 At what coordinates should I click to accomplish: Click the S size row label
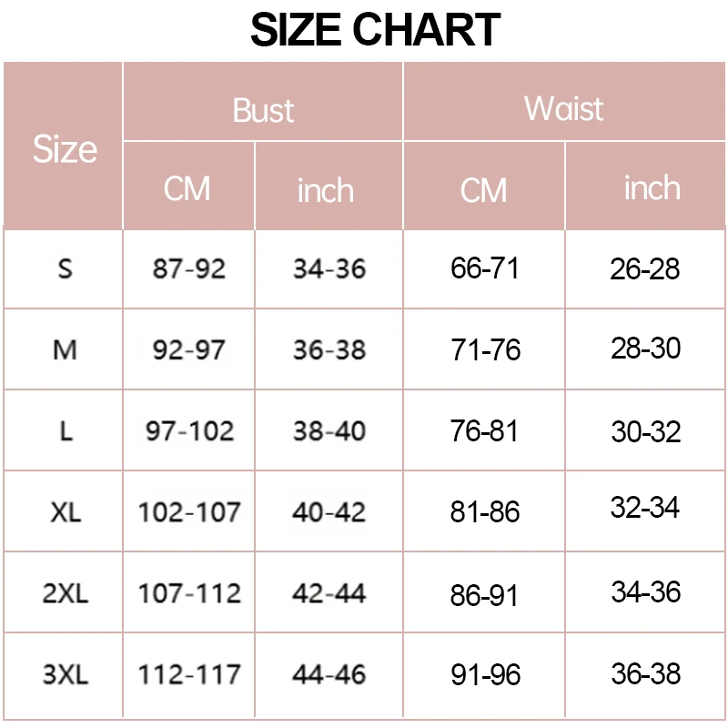(x=65, y=268)
